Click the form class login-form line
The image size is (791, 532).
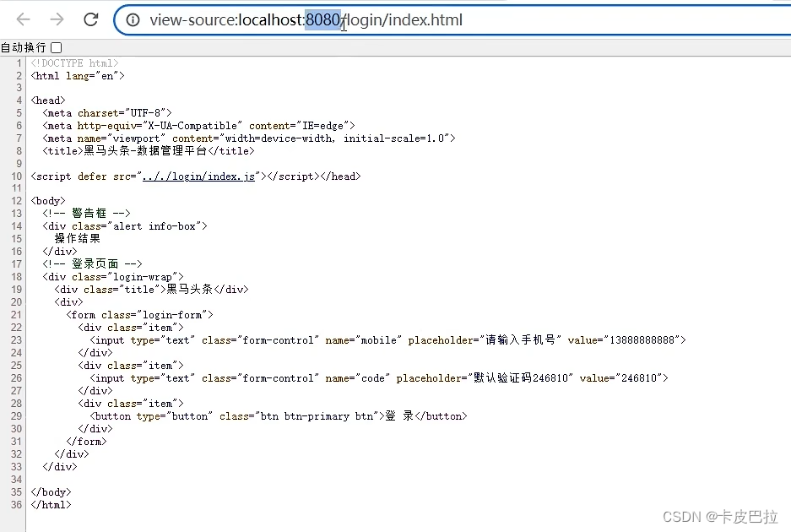click(x=140, y=315)
